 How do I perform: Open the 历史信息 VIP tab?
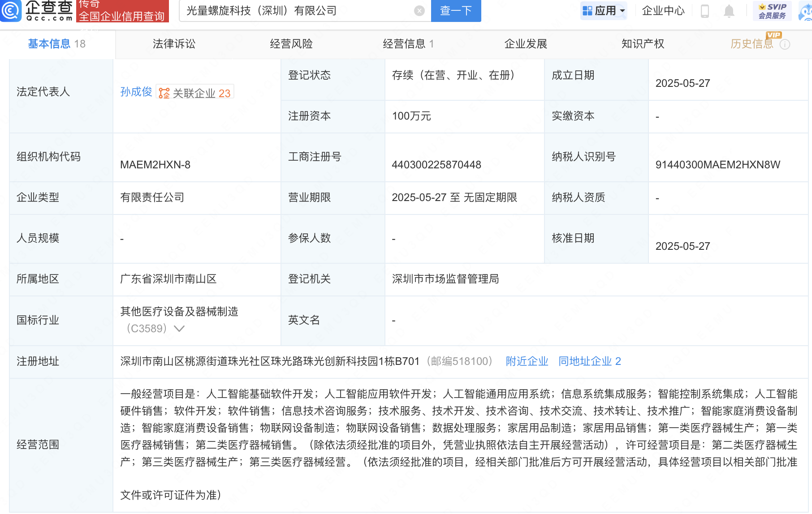point(752,44)
